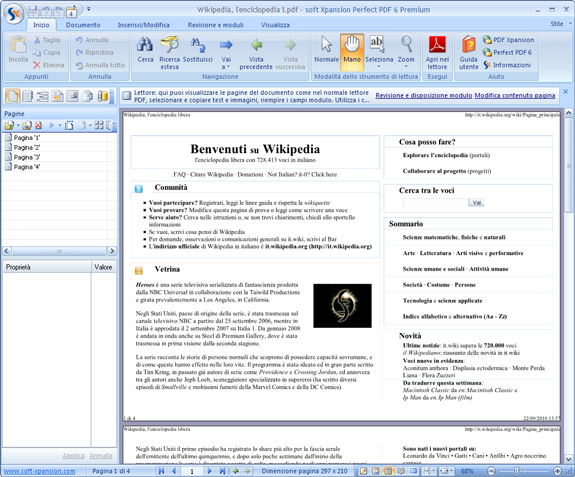Activate the Mano hand tool
575x477 pixels.
[x=352, y=52]
